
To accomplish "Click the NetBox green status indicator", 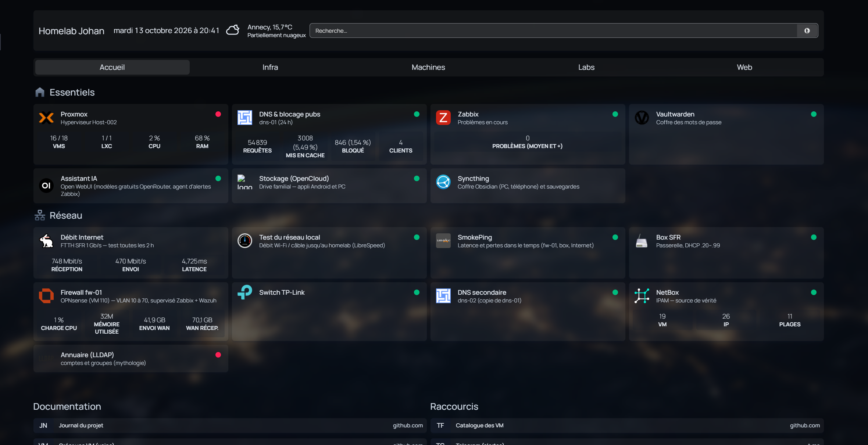I will 814,293.
